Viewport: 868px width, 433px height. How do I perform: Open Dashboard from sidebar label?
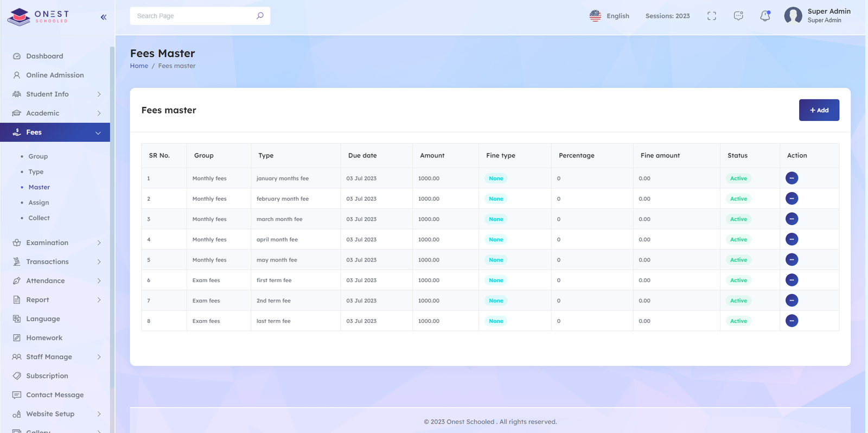(44, 56)
